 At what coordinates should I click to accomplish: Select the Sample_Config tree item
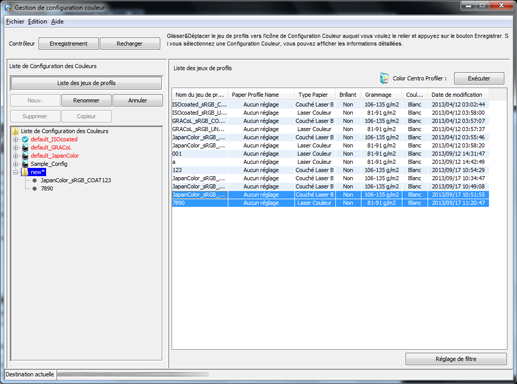(49, 164)
